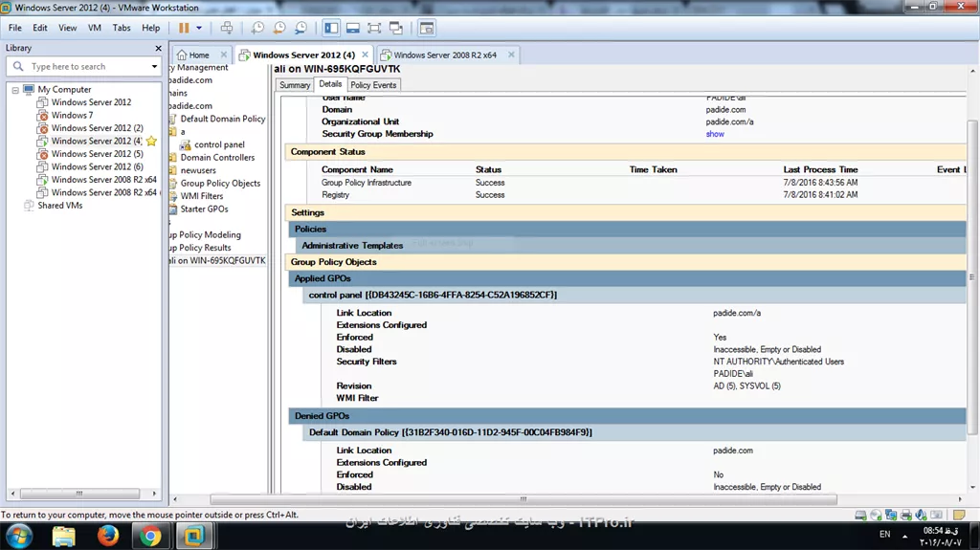The height and width of the screenshot is (550, 980).
Task: Show the Security Group Membership link
Action: [x=715, y=134]
